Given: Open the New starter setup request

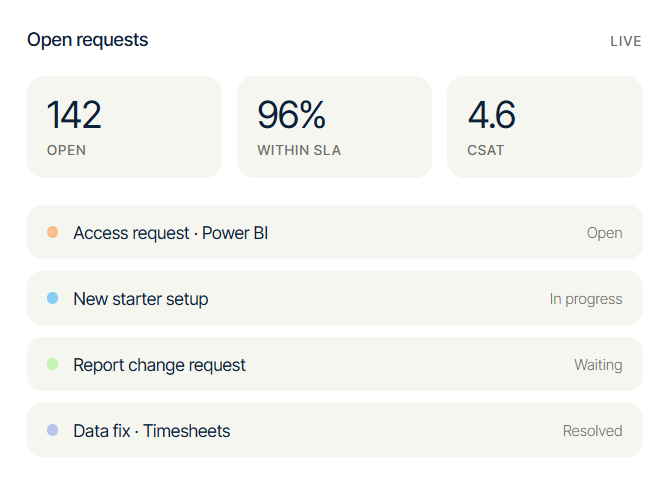Looking at the screenshot, I should tap(335, 298).
